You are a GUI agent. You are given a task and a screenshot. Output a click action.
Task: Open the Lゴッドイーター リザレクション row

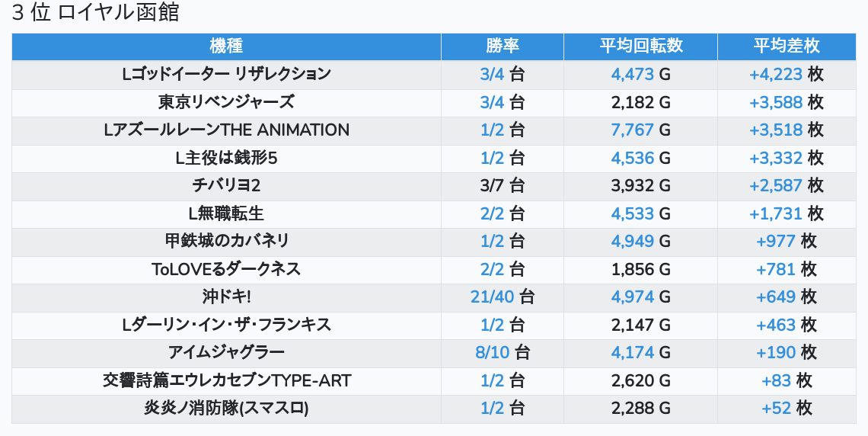[226, 74]
